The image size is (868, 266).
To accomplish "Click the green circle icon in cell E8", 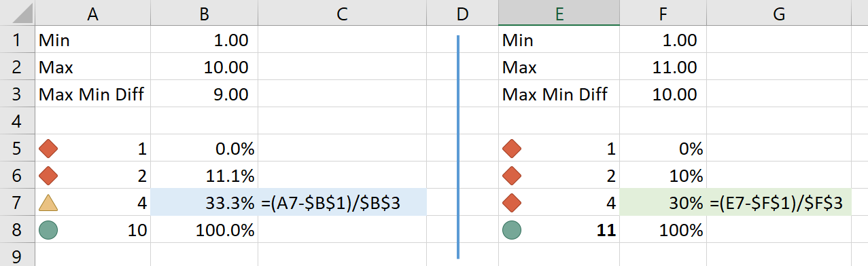I will (x=512, y=230).
